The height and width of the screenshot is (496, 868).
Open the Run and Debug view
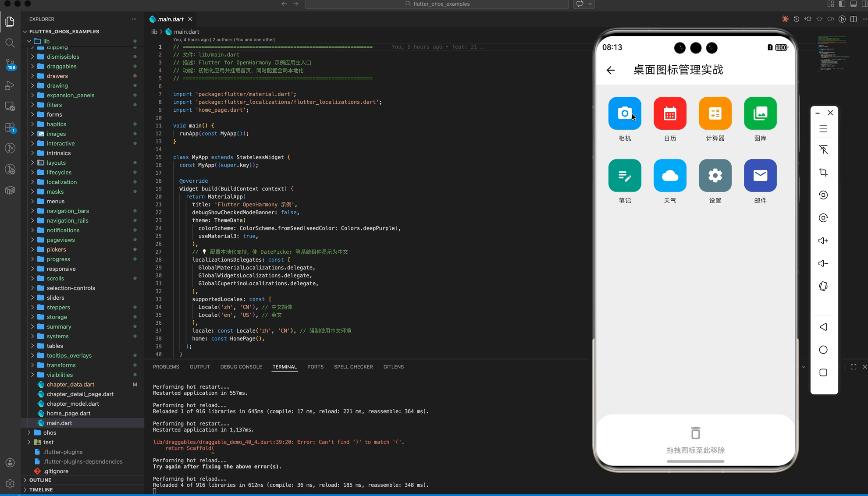click(10, 85)
